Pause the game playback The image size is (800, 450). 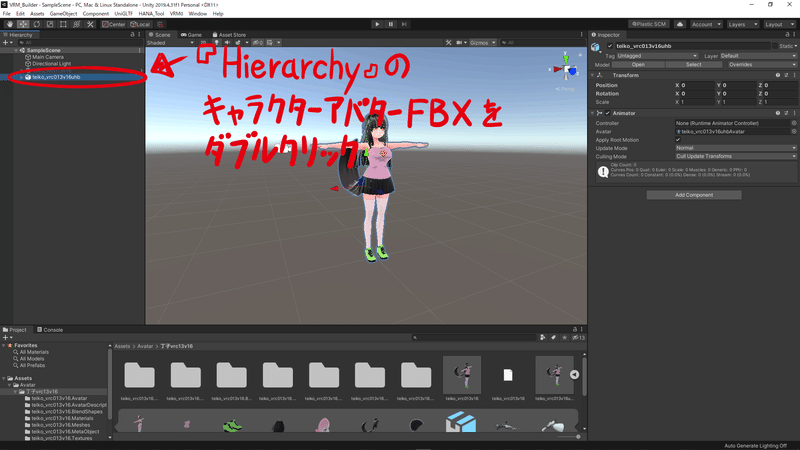391,24
